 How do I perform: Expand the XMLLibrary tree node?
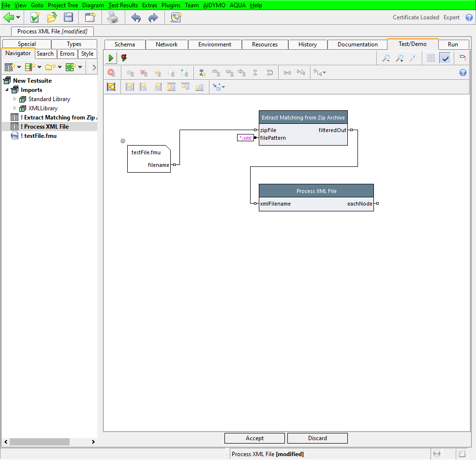15,108
